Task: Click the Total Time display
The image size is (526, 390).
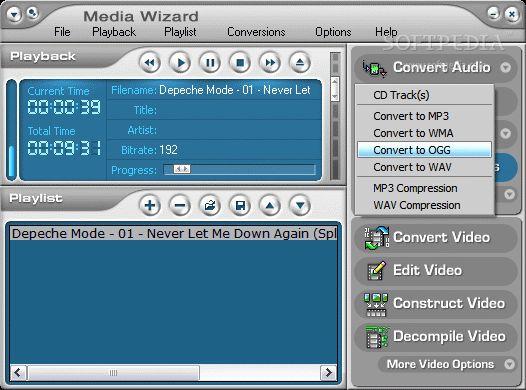Action: [64, 148]
